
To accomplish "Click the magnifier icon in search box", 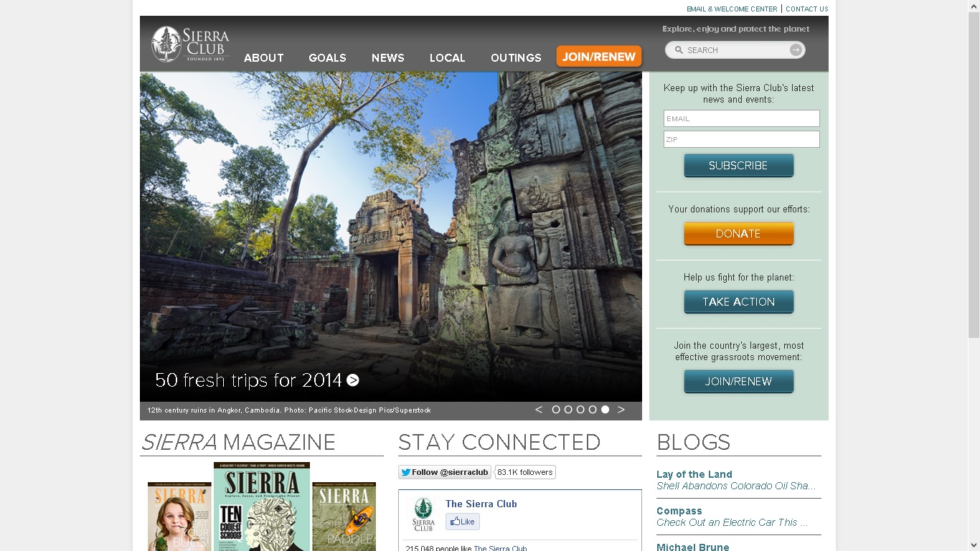I will point(679,50).
